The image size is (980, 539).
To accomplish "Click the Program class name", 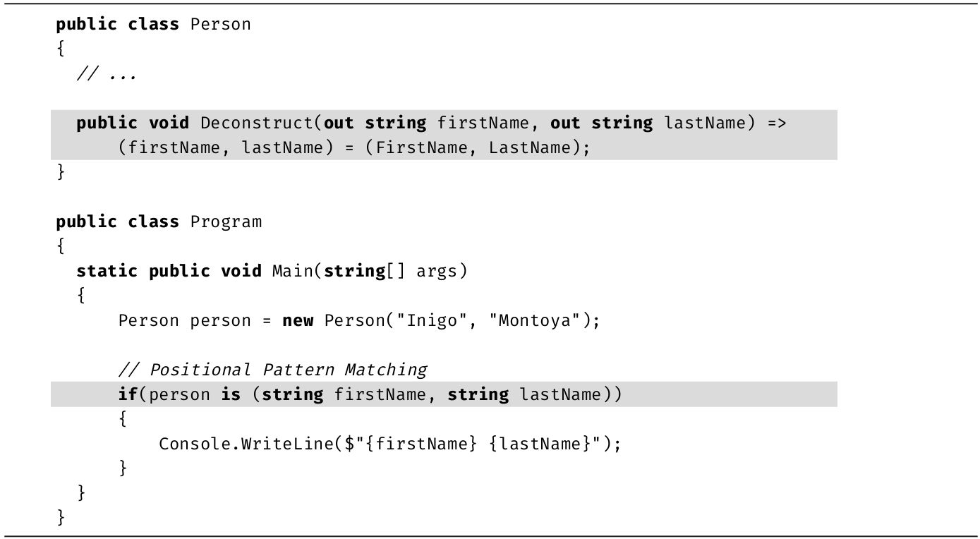I will click(226, 222).
